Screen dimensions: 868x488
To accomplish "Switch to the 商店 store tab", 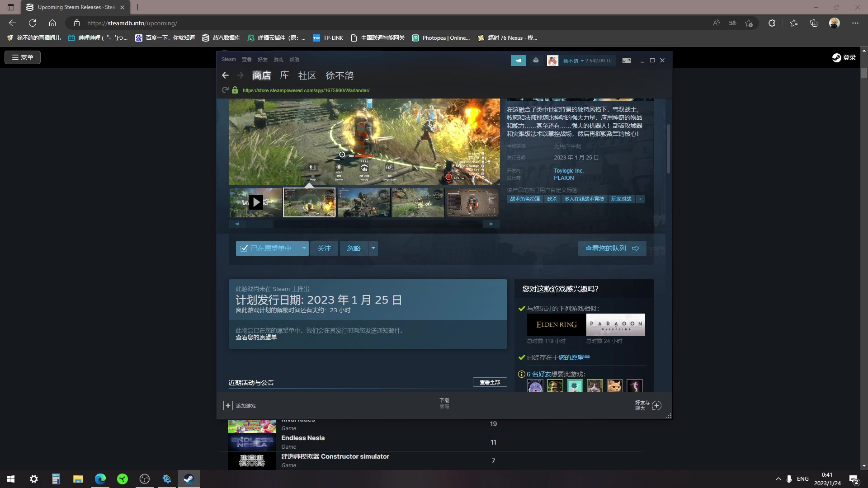I will click(262, 75).
